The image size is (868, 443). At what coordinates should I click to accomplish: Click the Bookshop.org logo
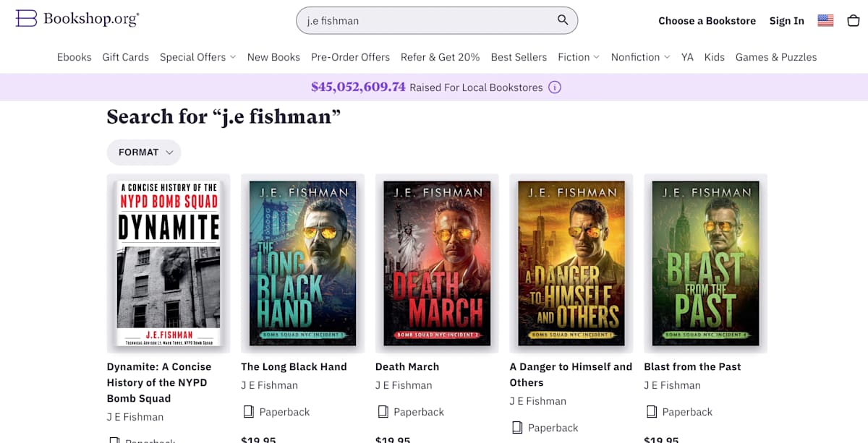click(x=77, y=20)
